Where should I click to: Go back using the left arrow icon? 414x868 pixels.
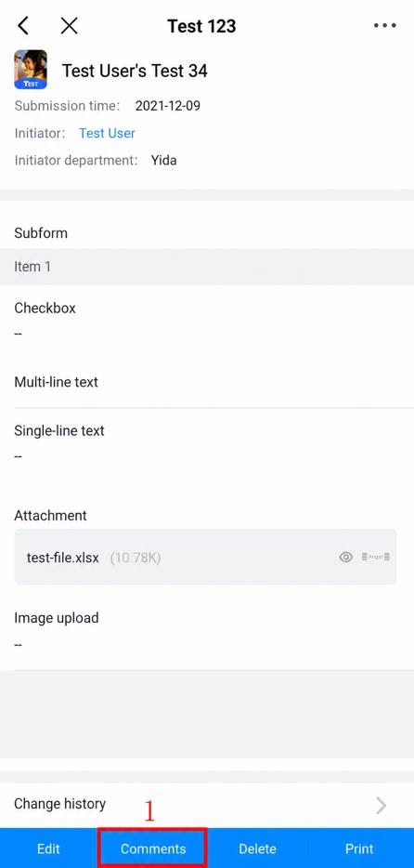[23, 25]
